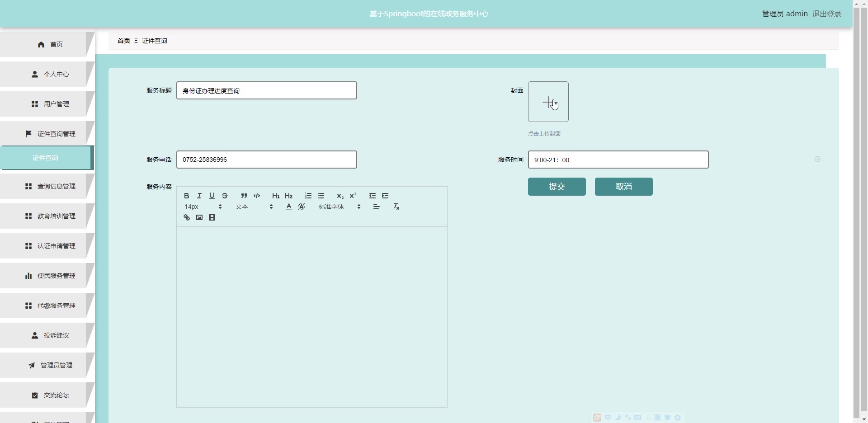Toggle simplified/traditional 简 in input method
Image resolution: width=868 pixels, height=423 pixels.
click(657, 418)
